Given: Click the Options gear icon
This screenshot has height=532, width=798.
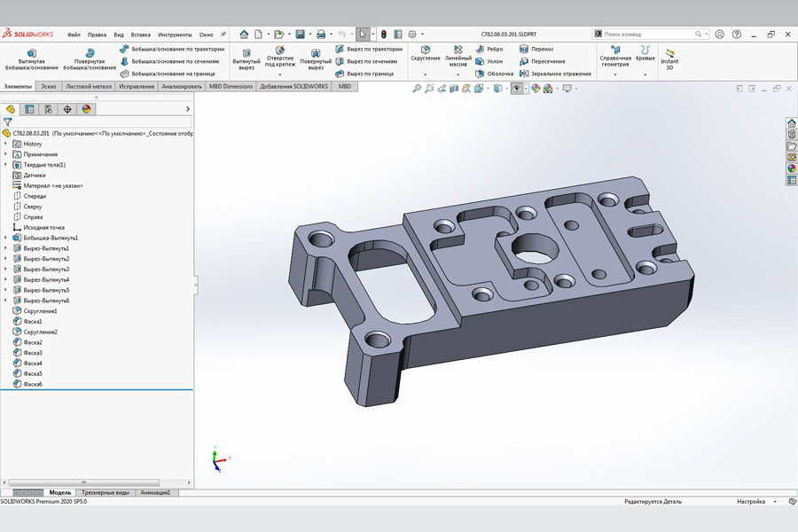Looking at the screenshot, I should 412,34.
